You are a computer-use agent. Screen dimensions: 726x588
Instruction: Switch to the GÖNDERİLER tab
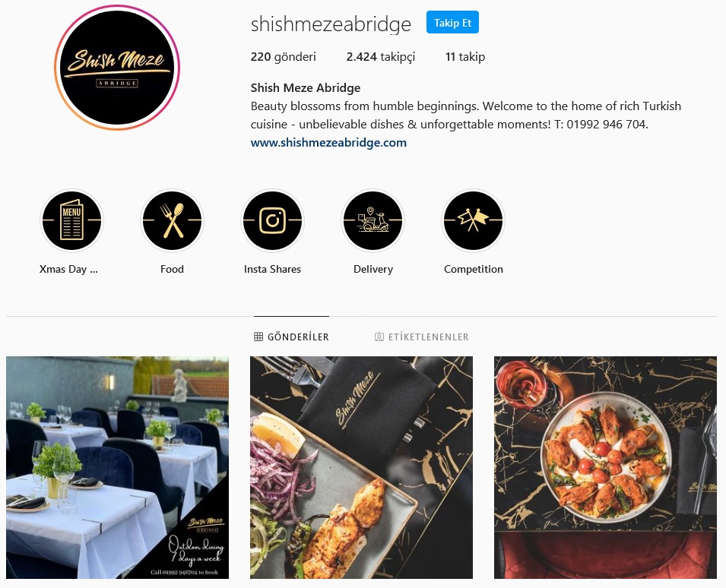point(291,337)
